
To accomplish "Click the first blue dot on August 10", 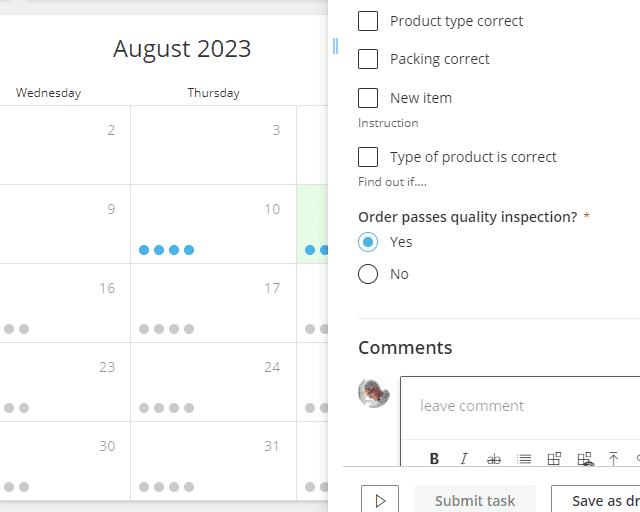I will 144,250.
